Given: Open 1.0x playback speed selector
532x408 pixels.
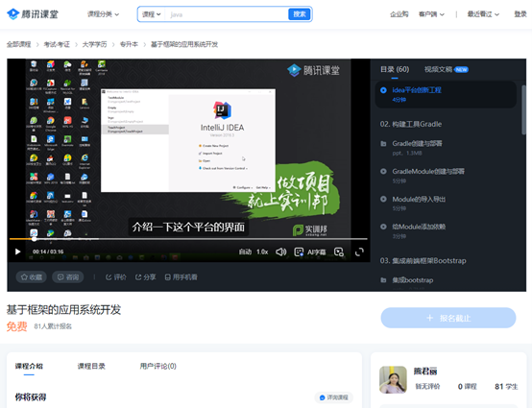Looking at the screenshot, I should click(262, 252).
